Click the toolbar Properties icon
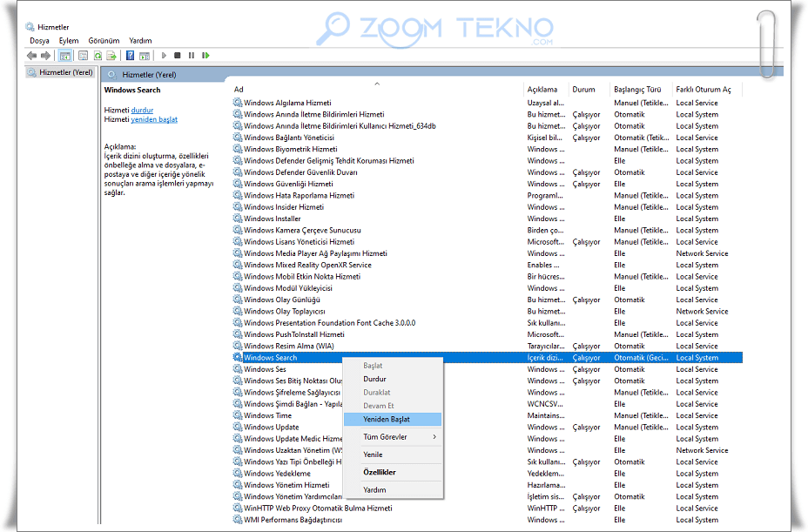Image resolution: width=808 pixels, height=532 pixels. click(x=83, y=55)
